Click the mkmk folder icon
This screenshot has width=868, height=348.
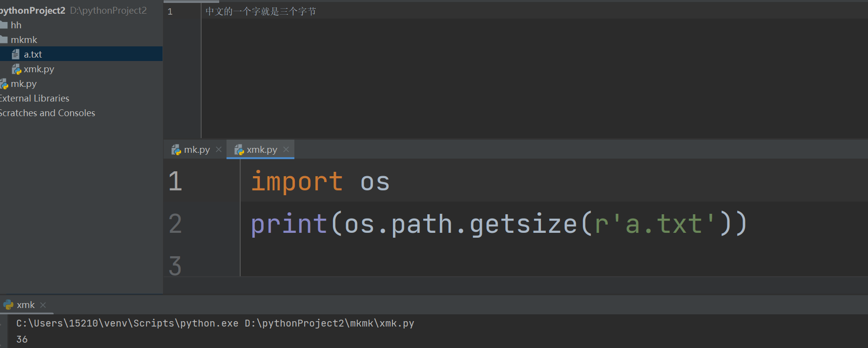click(4, 40)
